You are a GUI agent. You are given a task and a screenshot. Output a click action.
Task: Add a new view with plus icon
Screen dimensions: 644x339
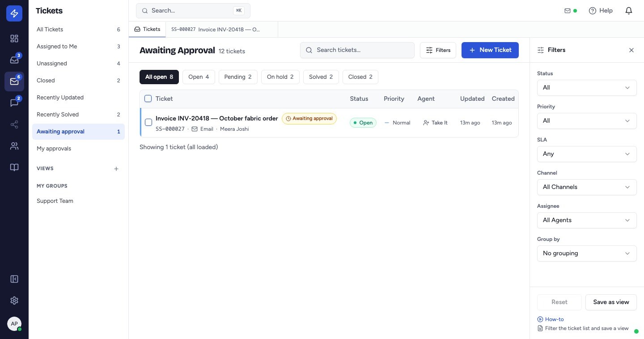coord(116,169)
